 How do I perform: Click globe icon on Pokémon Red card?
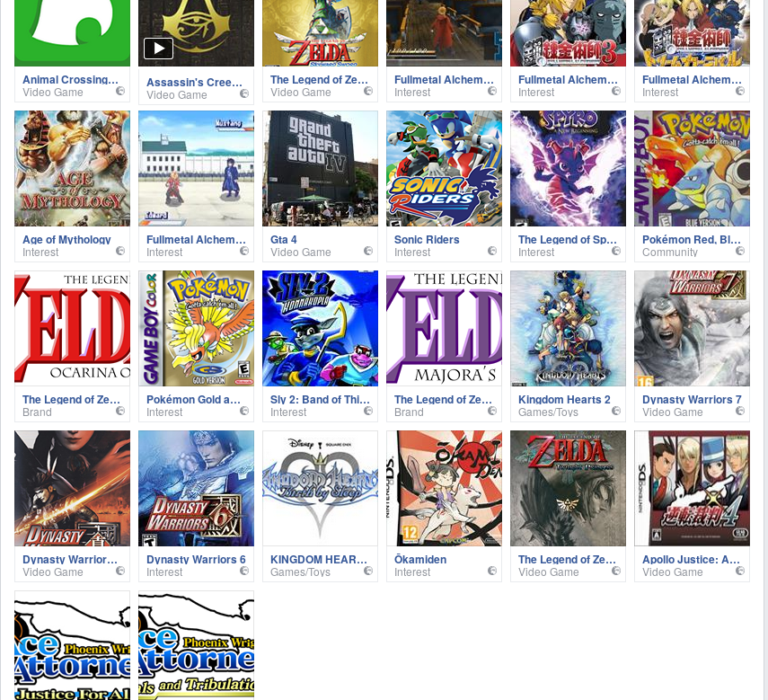pos(739,251)
